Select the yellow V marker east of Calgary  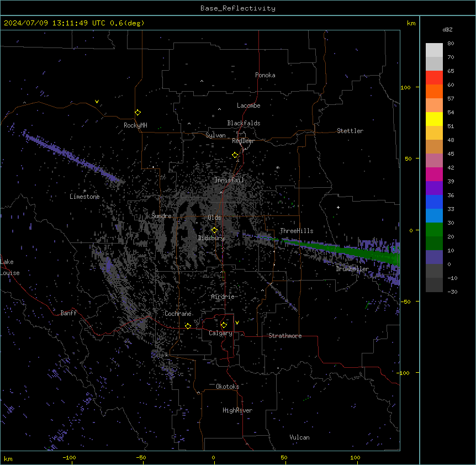pyautogui.click(x=237, y=323)
